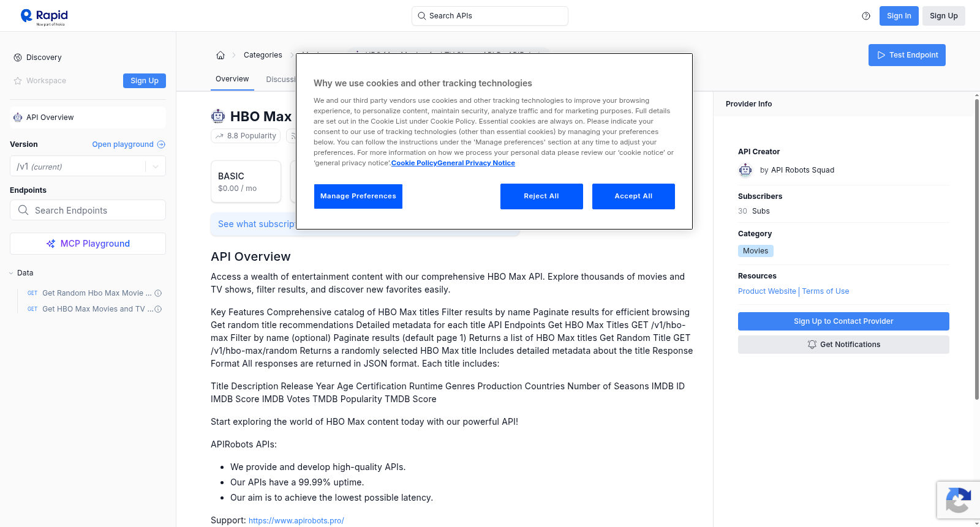Image resolution: width=980 pixels, height=527 pixels.
Task: Open API Overview in sidebar
Action: tap(88, 118)
